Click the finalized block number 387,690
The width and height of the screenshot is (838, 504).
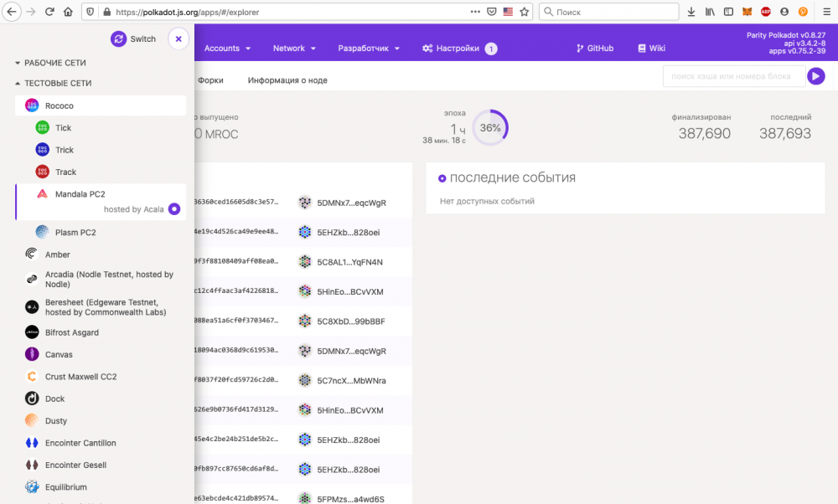(705, 133)
